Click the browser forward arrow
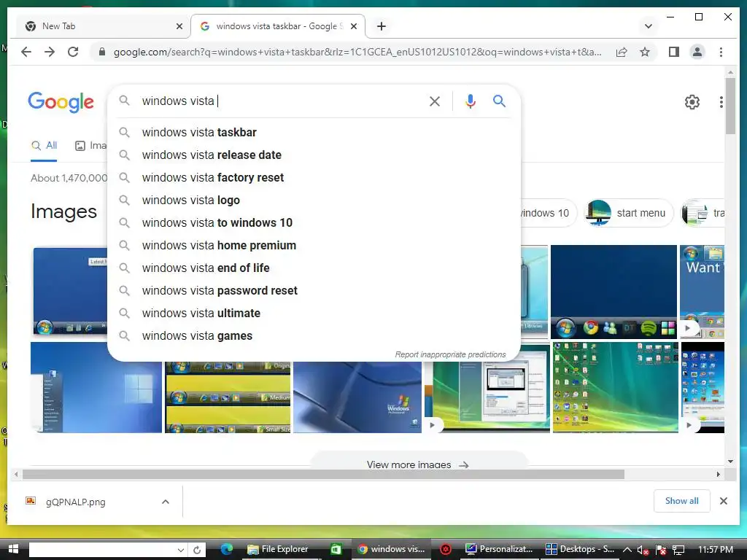Image resolution: width=747 pixels, height=560 pixels. coord(50,52)
